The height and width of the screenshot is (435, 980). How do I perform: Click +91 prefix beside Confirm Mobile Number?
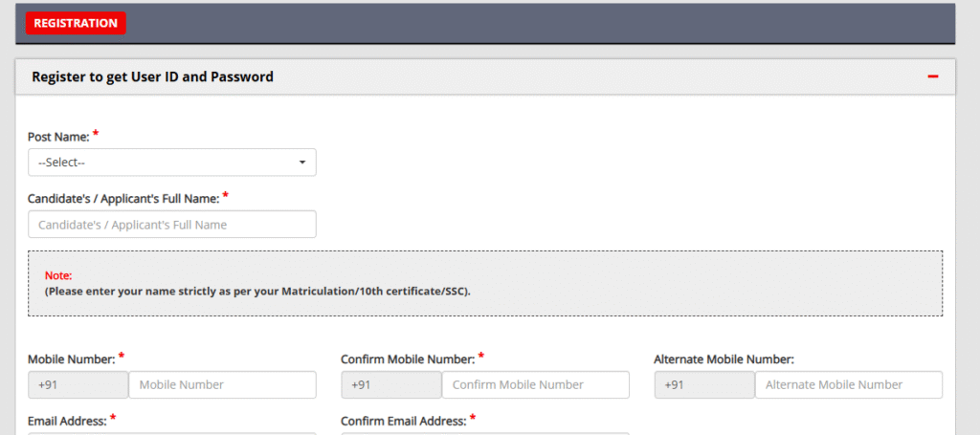391,384
